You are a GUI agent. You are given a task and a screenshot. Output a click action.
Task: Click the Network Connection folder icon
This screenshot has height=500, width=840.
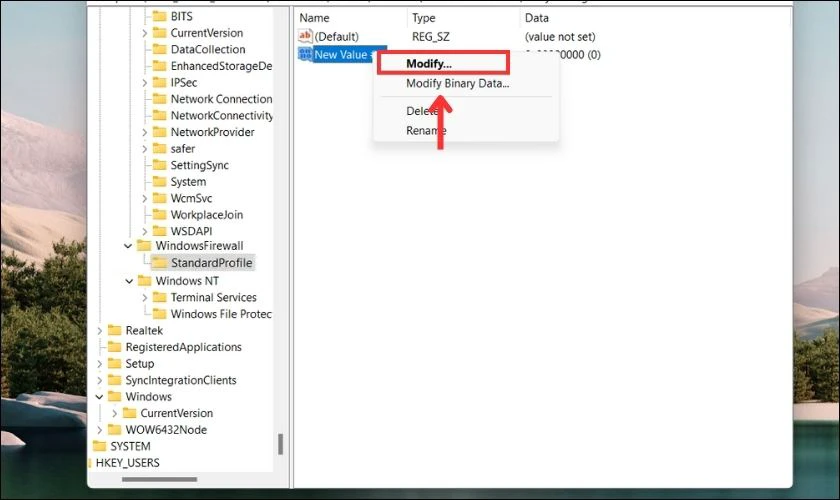(160, 99)
